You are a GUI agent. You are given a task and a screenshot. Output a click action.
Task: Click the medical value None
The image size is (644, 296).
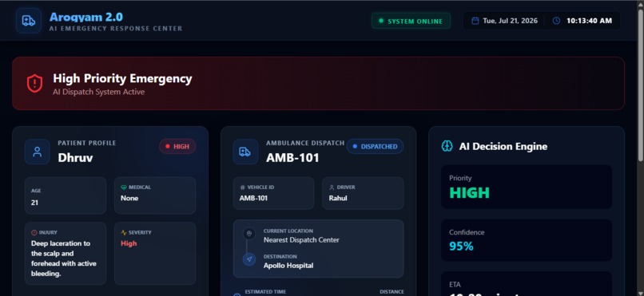(129, 198)
